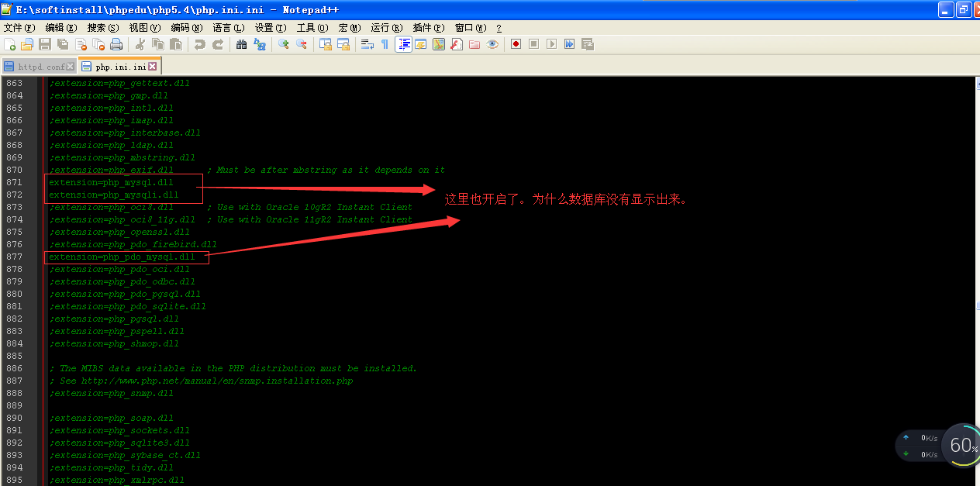The width and height of the screenshot is (980, 486).
Task: Cut selection with the scissors icon
Action: 140,44
